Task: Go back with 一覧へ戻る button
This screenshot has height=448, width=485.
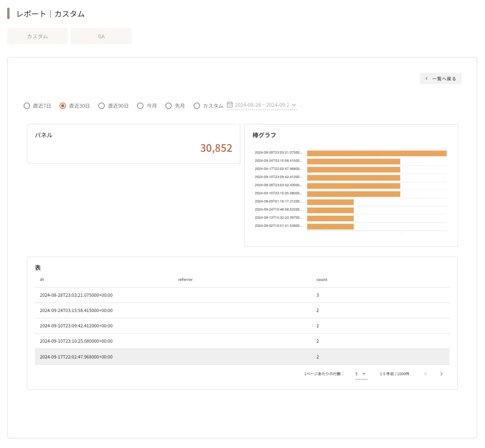Action: pos(440,78)
